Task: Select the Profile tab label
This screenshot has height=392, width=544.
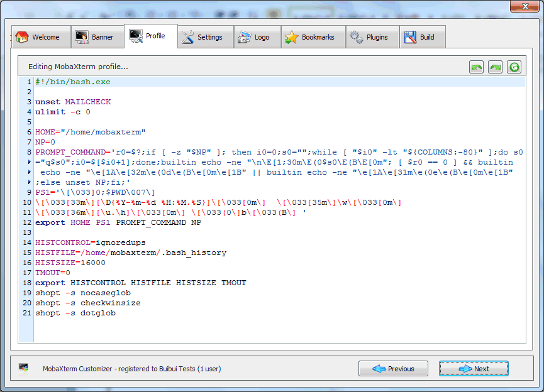Action: 155,36
